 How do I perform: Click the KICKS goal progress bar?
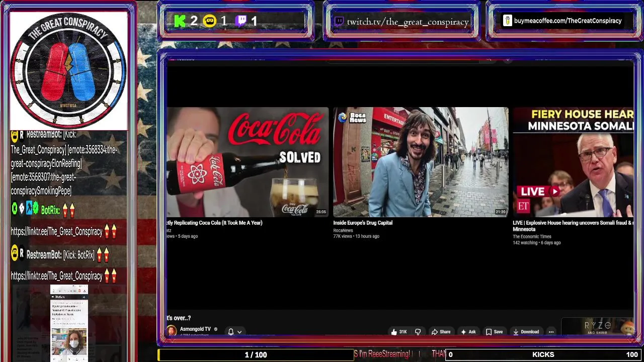click(x=543, y=354)
